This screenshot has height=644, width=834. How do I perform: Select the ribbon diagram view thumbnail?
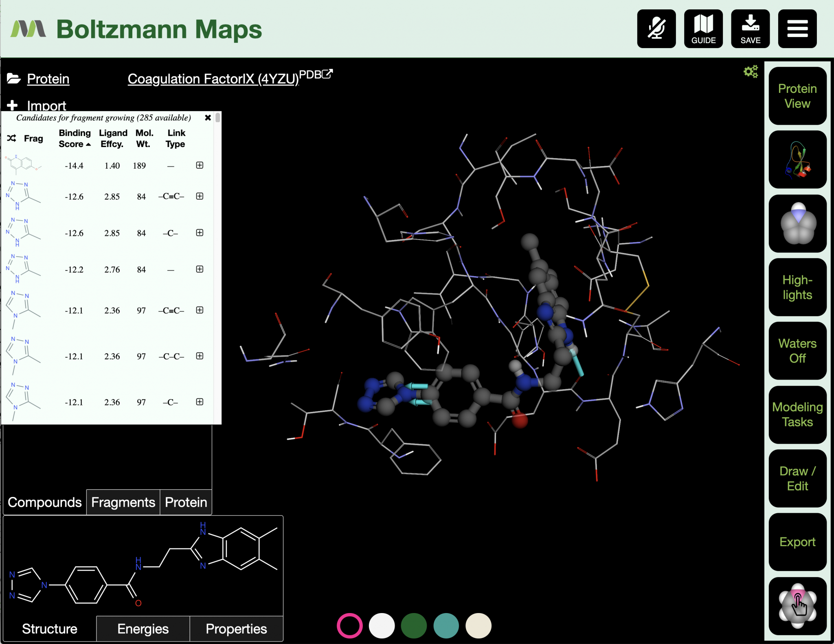pos(797,160)
